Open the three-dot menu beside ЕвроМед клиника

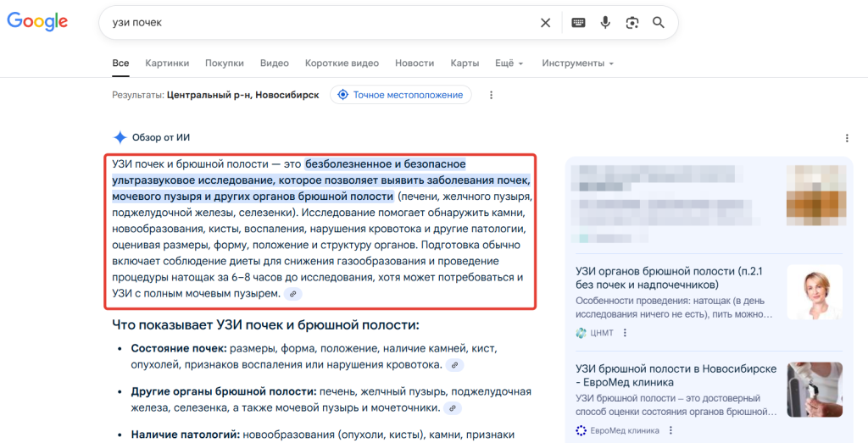671,430
